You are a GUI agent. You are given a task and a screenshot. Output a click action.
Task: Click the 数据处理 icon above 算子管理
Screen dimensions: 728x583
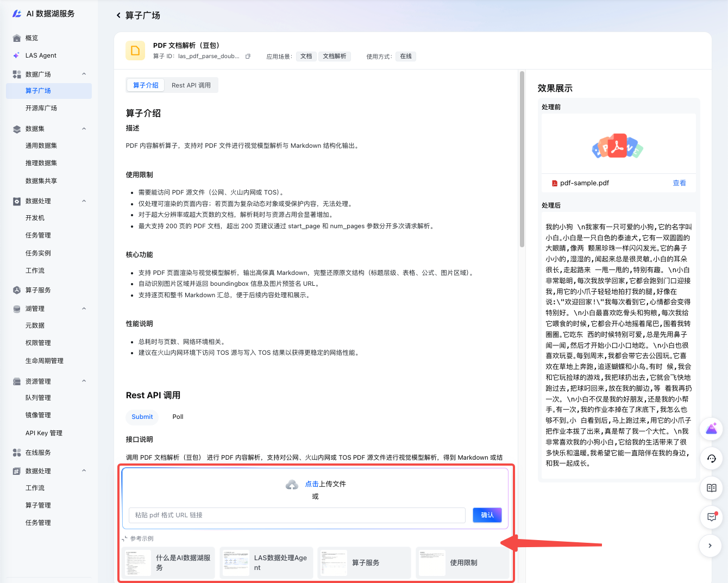[17, 471]
